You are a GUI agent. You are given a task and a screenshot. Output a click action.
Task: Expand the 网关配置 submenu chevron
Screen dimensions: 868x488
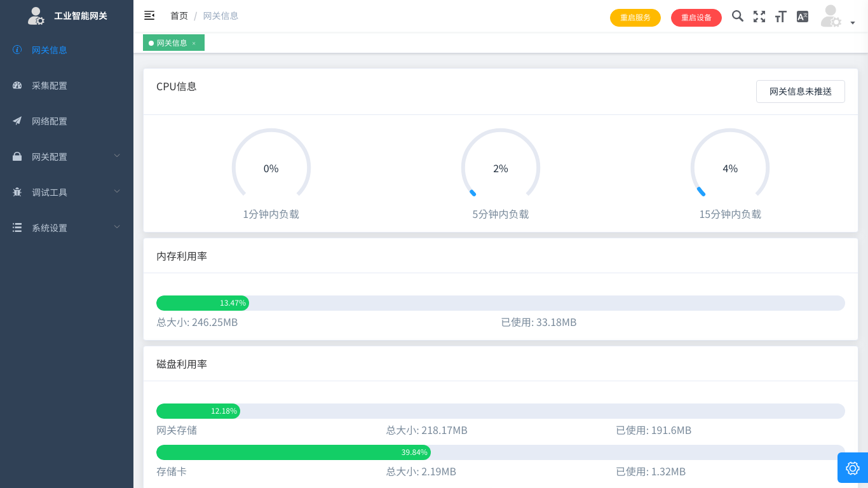[x=117, y=156]
